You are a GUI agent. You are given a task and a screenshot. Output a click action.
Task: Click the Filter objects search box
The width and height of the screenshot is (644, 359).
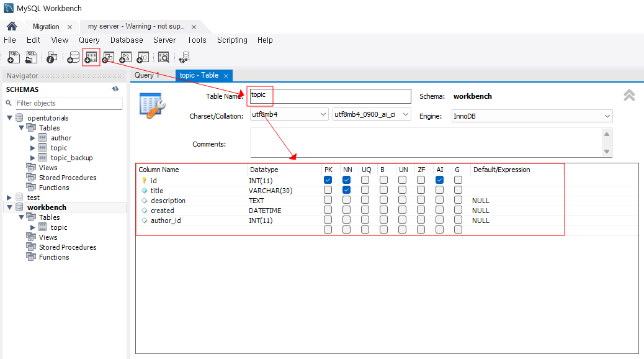pyautogui.click(x=69, y=103)
